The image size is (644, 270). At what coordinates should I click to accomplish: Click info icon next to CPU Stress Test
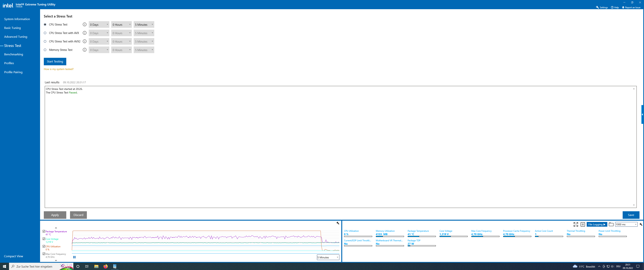pos(84,25)
